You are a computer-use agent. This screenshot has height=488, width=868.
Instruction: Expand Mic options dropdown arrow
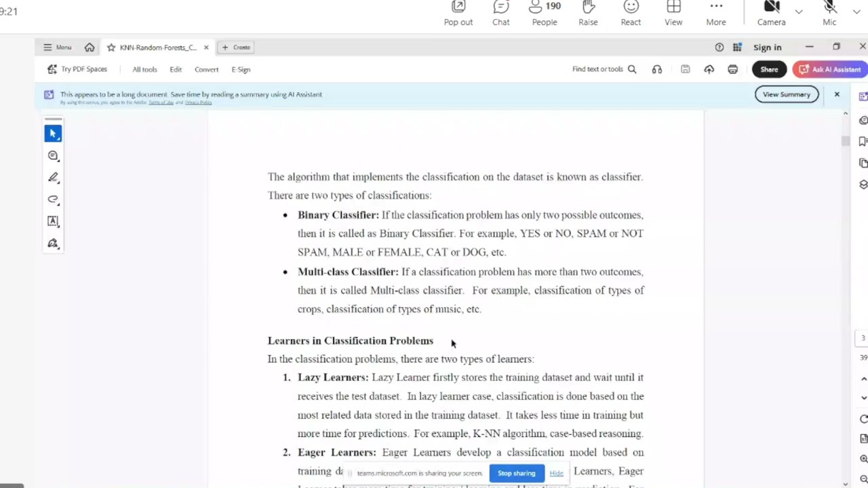click(856, 12)
